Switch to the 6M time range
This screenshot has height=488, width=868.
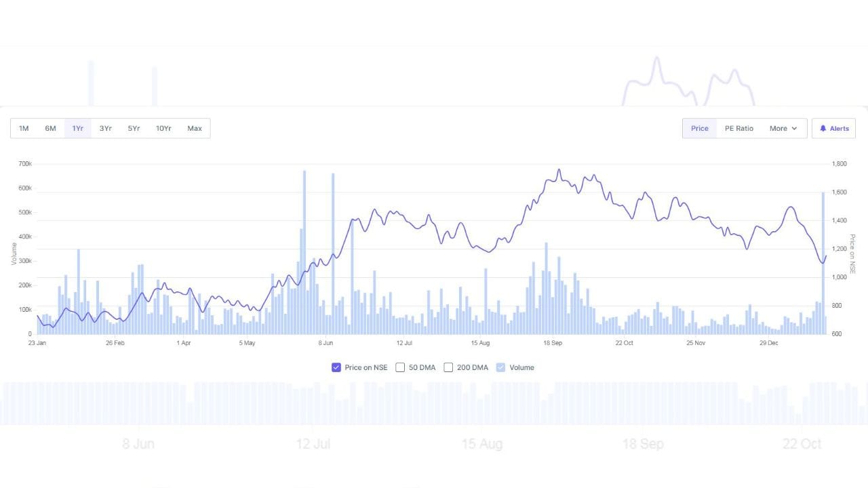(x=50, y=129)
